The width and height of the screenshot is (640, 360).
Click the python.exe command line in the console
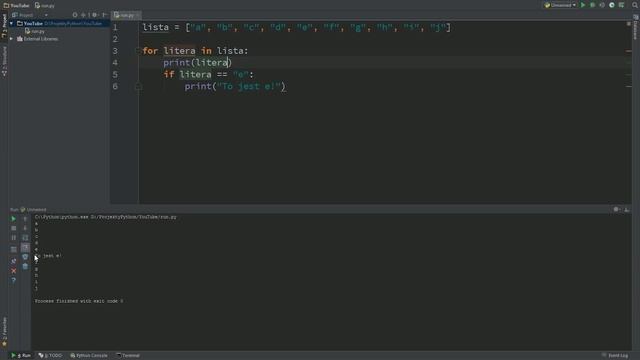click(106, 217)
